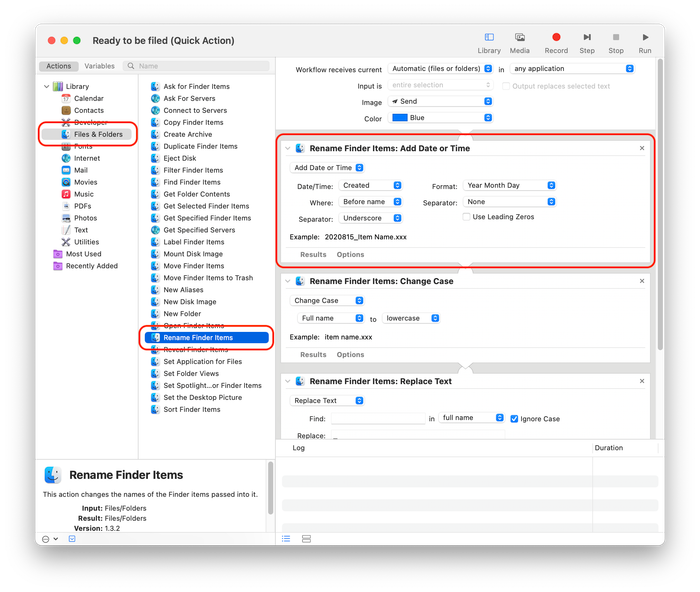Select Files & Folders category

click(88, 134)
